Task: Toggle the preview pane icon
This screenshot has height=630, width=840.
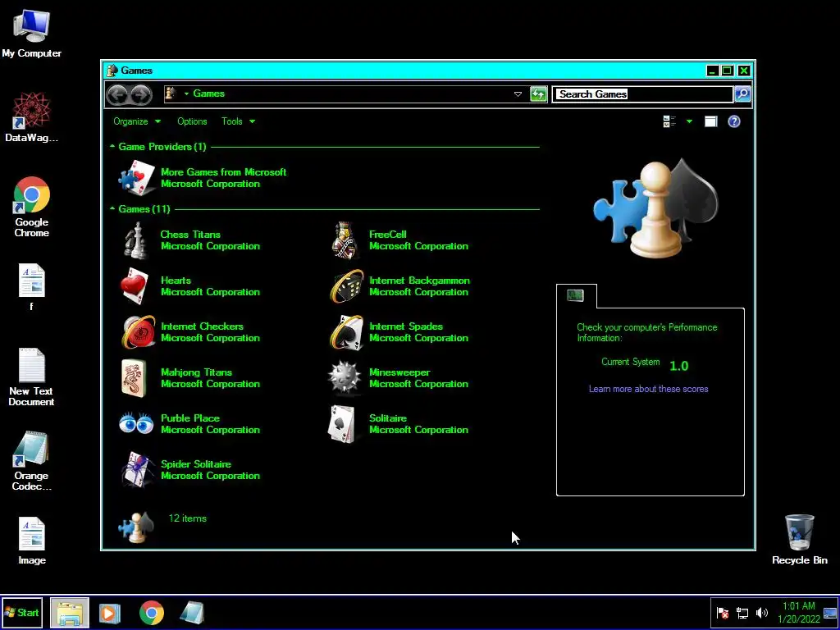Action: tap(710, 121)
